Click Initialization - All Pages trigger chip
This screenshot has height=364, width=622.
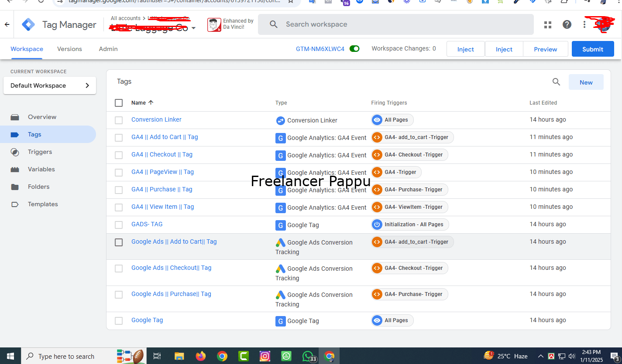pyautogui.click(x=409, y=225)
